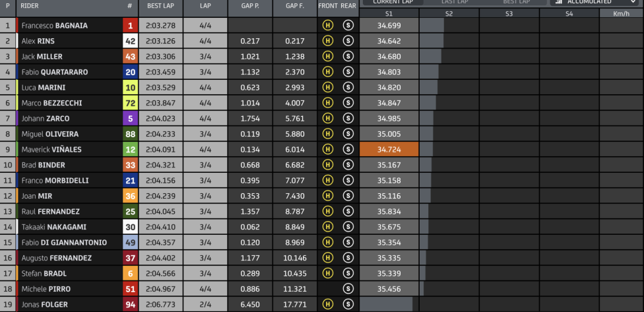Image resolution: width=644 pixels, height=312 pixels.
Task: Click Viñales' orange S1 time 34.724
Action: pos(389,150)
